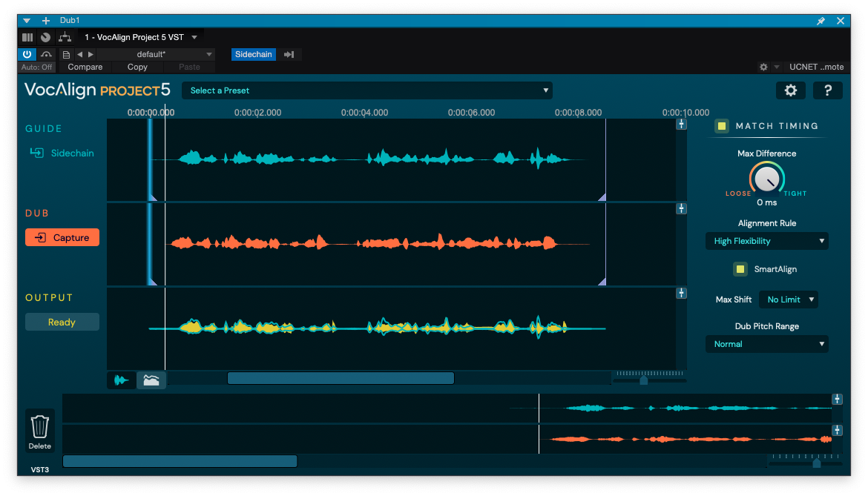Click the plugin power bypass icon
The height and width of the screenshot is (496, 868).
pos(27,54)
